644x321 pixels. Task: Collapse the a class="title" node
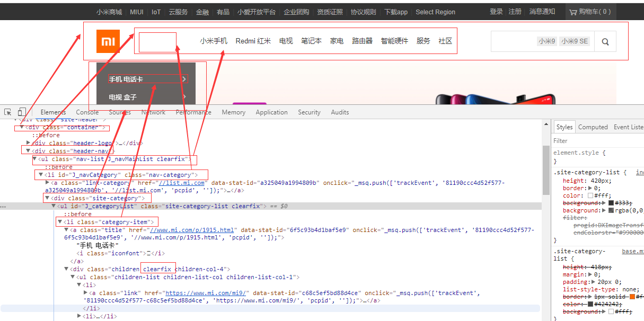pyautogui.click(x=66, y=230)
